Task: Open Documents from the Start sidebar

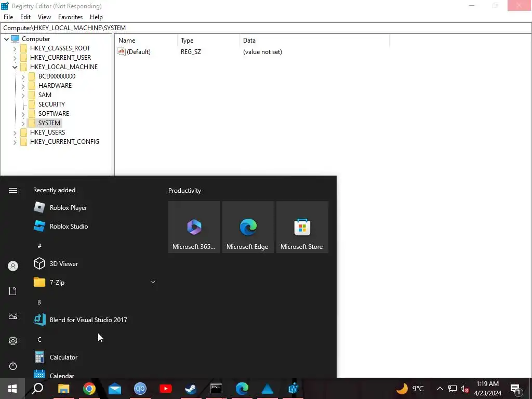Action: [13, 291]
